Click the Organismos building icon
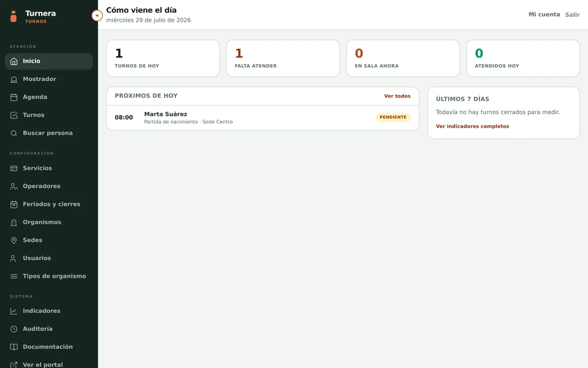 [14, 222]
